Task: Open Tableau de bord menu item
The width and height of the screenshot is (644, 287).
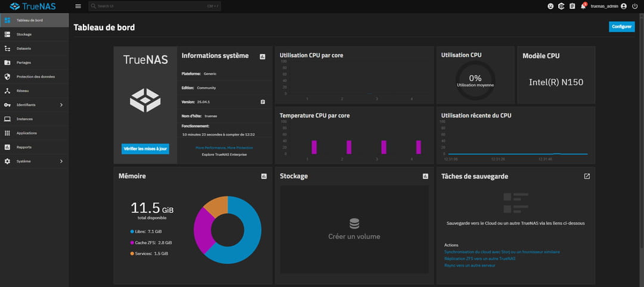Action: pos(35,20)
